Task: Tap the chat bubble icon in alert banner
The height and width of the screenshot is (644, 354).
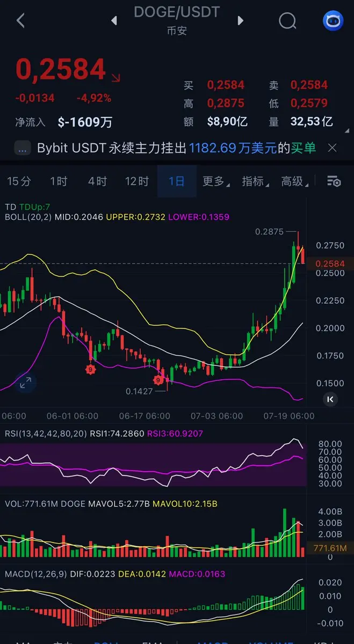Action: tap(23, 148)
